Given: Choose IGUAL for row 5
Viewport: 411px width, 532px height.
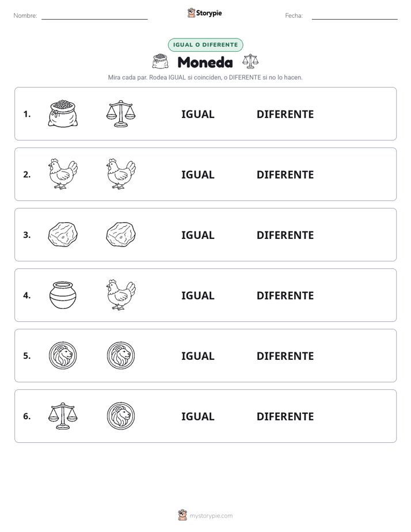Looking at the screenshot, I should pos(197,356).
